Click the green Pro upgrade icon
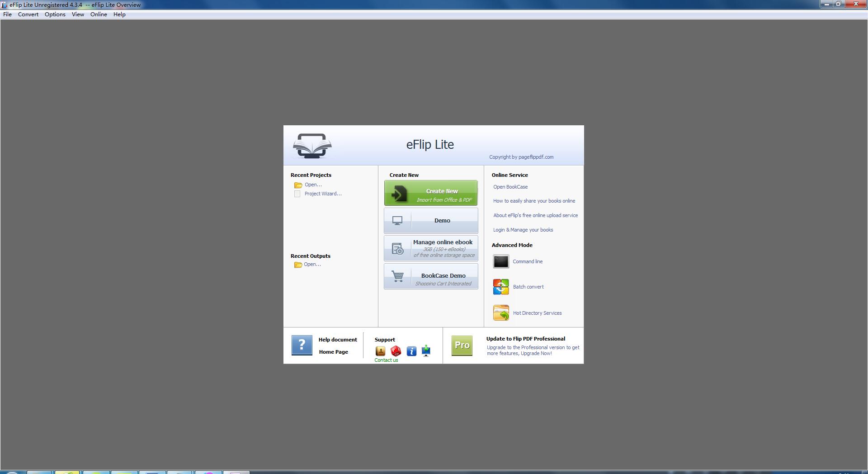 click(x=462, y=346)
